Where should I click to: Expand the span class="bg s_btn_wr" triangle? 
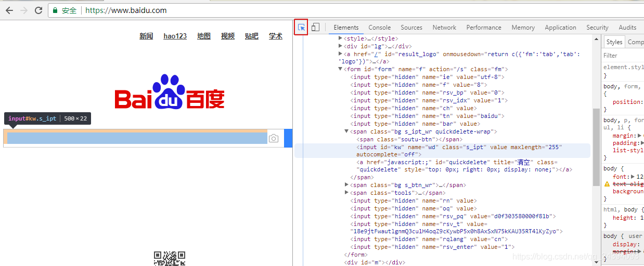click(347, 185)
